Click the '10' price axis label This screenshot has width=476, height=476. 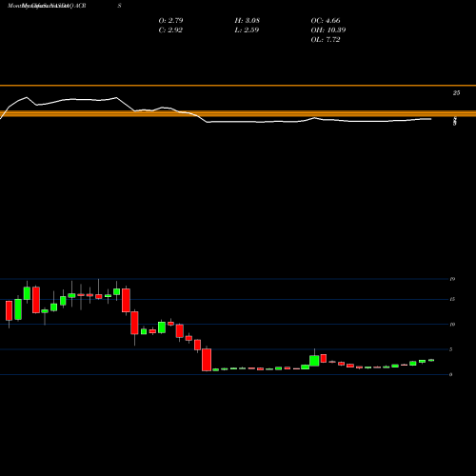[452, 325]
